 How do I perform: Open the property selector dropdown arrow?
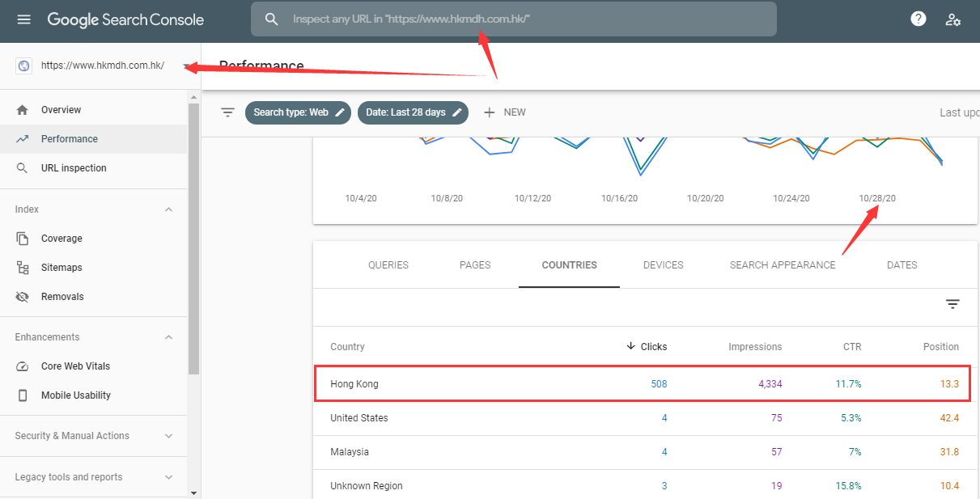pyautogui.click(x=187, y=66)
